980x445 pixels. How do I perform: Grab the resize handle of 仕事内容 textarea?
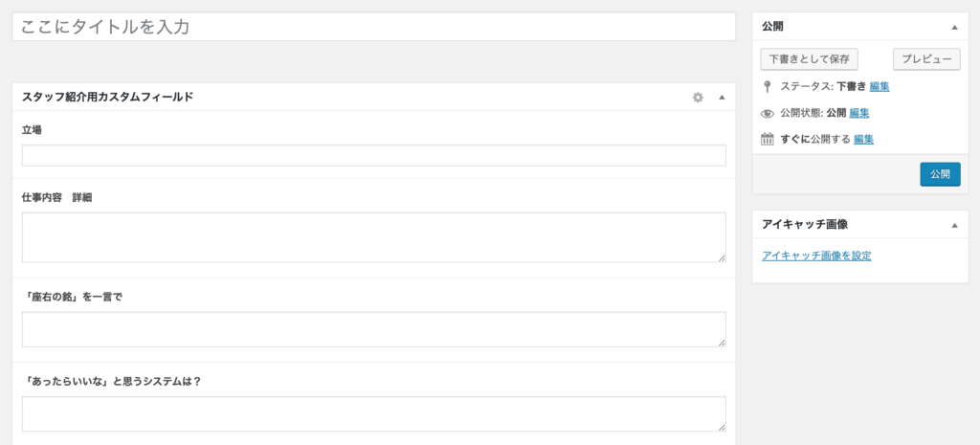(722, 258)
